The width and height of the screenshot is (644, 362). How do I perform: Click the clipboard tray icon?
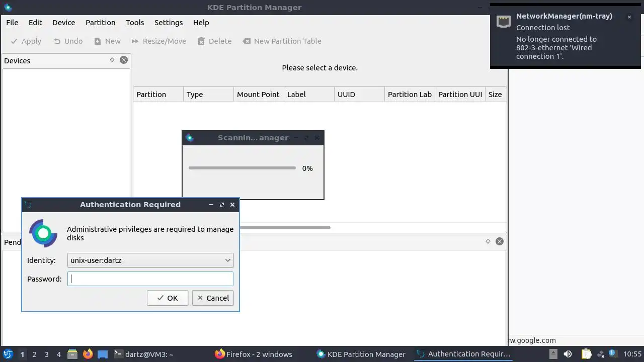(x=586, y=354)
